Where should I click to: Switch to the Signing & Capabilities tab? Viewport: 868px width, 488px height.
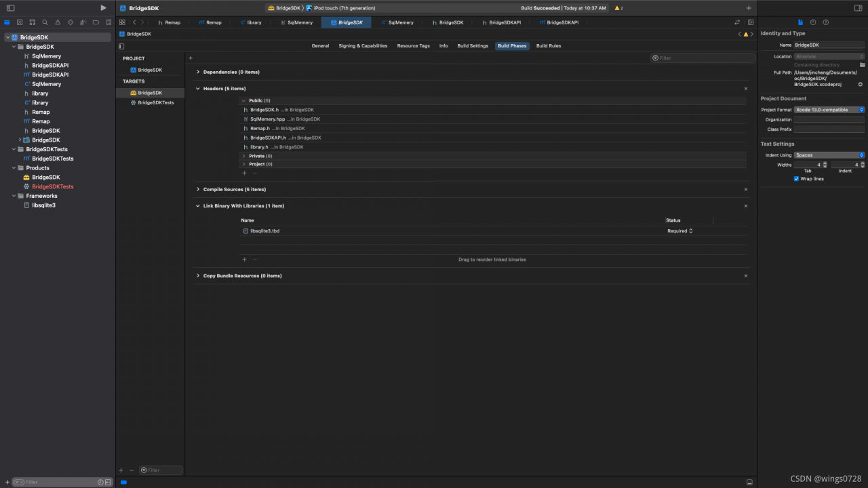pos(363,46)
